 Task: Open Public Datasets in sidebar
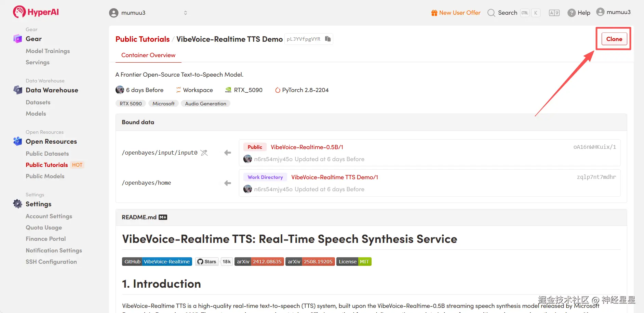click(47, 154)
